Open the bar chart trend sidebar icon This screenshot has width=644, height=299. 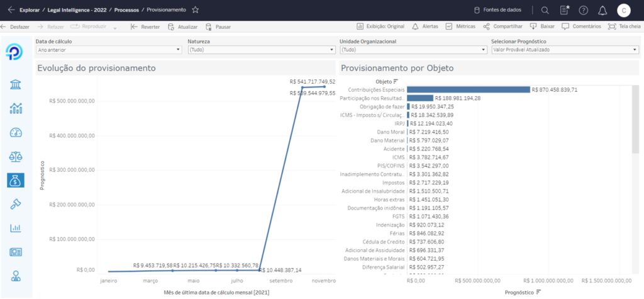point(16,108)
